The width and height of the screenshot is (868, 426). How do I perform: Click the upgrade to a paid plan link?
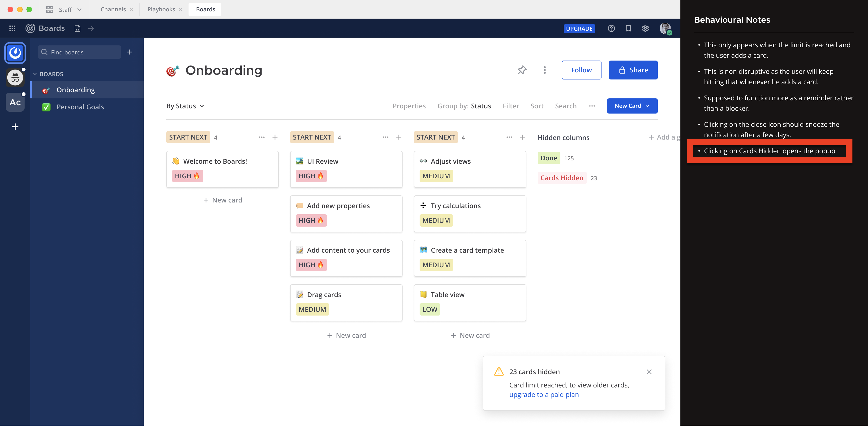click(x=544, y=395)
